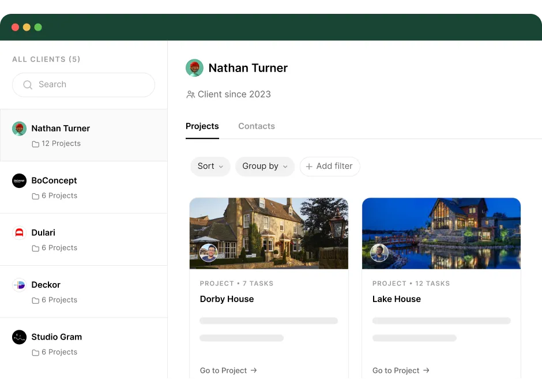Click the 6 Projects count under BoConcept
542x392 pixels.
pyautogui.click(x=59, y=195)
